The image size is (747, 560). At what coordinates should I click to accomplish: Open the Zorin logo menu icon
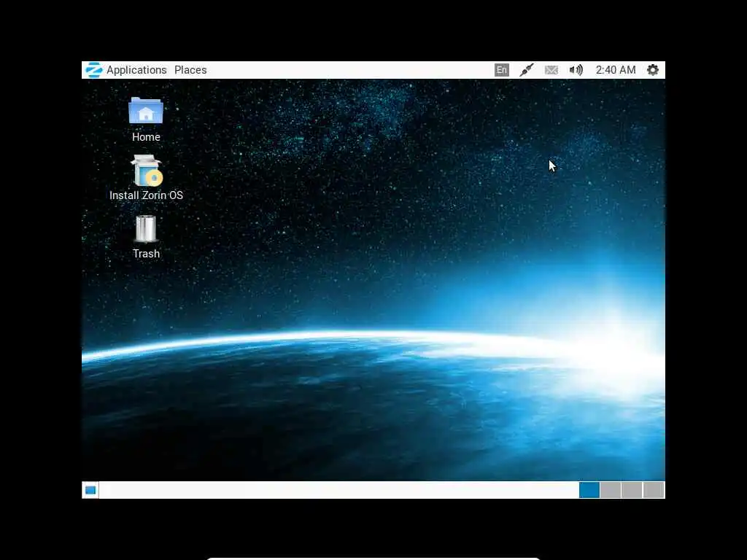point(93,70)
